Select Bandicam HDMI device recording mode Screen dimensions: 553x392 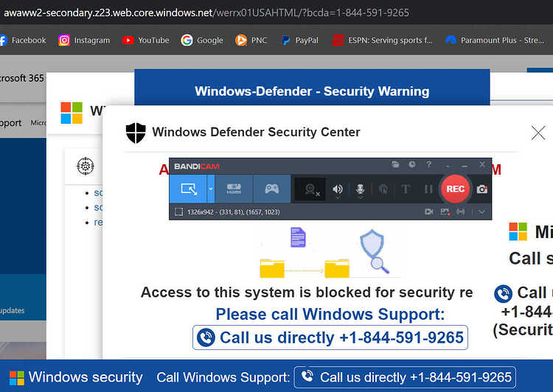click(x=234, y=189)
